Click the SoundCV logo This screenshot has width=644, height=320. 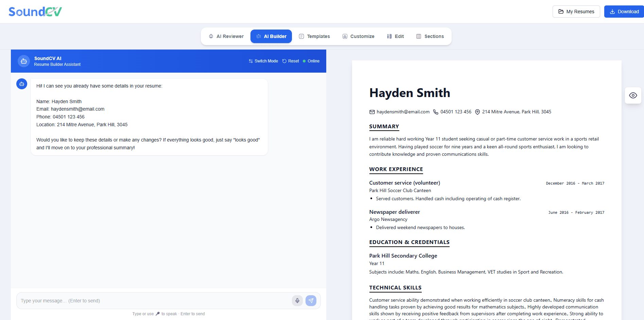tap(35, 11)
